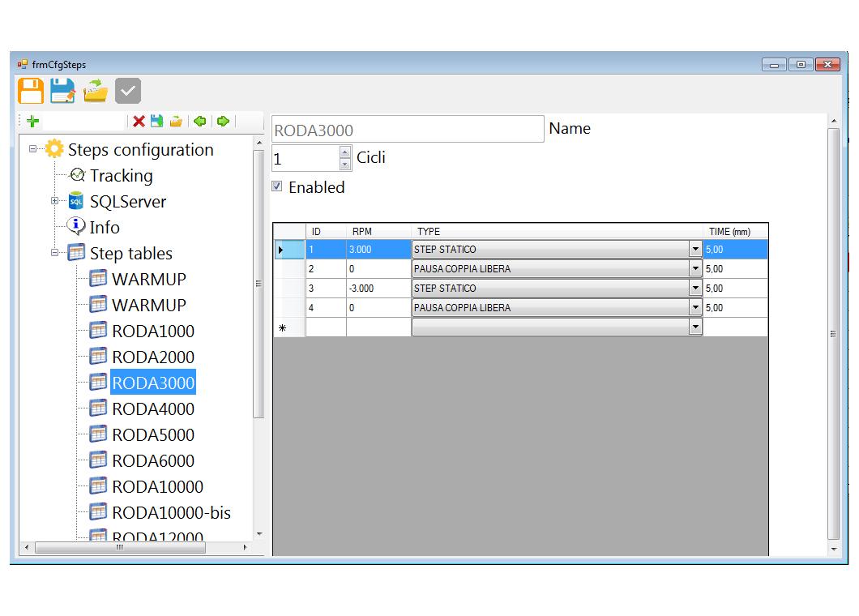Image resolution: width=859 pixels, height=616 pixels.
Task: Select the Tracking tree item
Action: [x=120, y=176]
